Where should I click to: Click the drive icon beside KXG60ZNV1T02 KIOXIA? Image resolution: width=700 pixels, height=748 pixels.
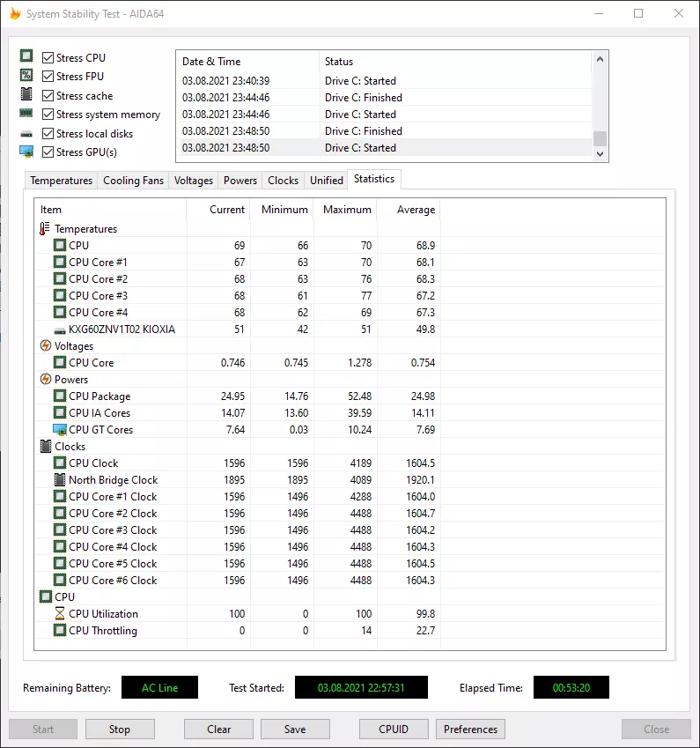point(60,330)
